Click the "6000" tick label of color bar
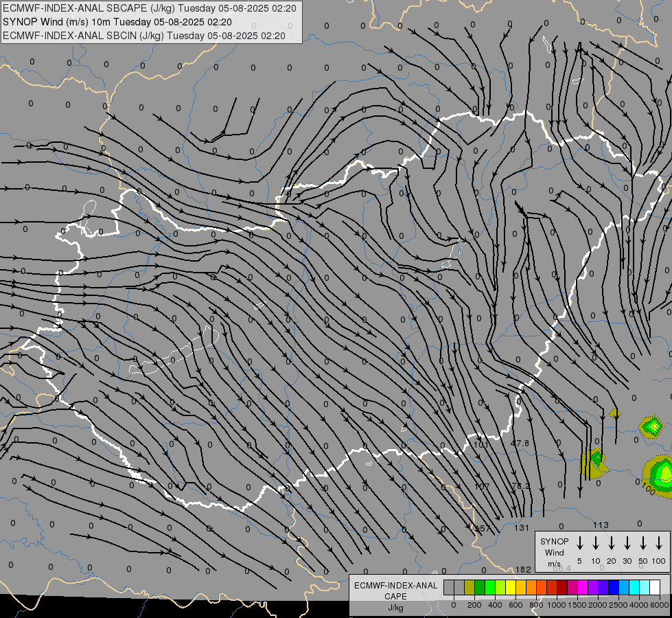Image resolution: width=672 pixels, height=618 pixels. (660, 605)
